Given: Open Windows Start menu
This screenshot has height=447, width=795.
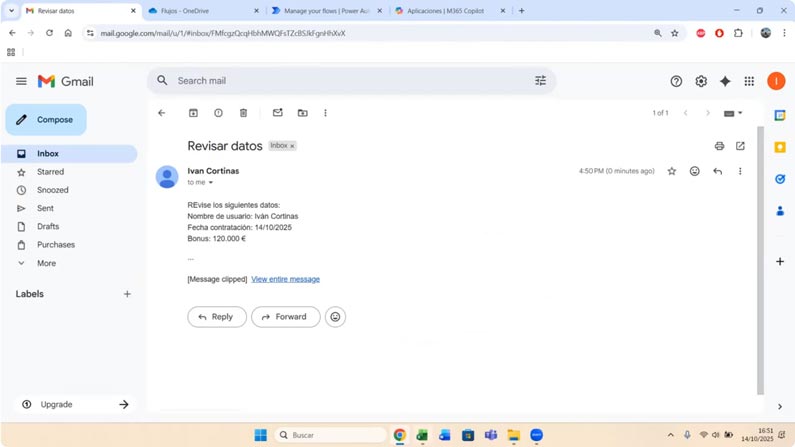Looking at the screenshot, I should point(261,435).
